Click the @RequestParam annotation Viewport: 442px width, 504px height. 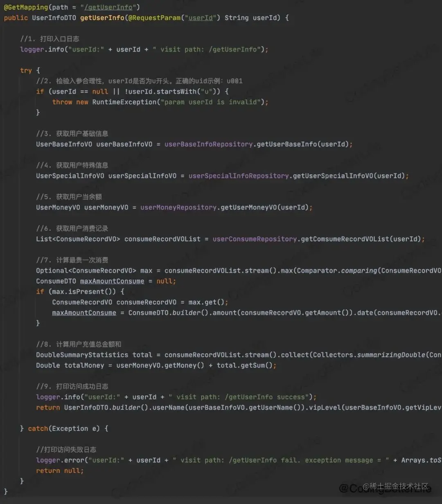tap(154, 18)
